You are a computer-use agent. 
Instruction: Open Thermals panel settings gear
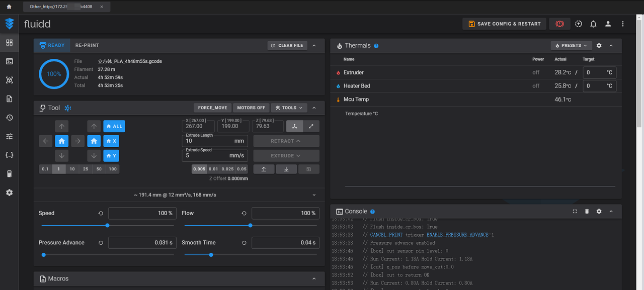click(599, 46)
